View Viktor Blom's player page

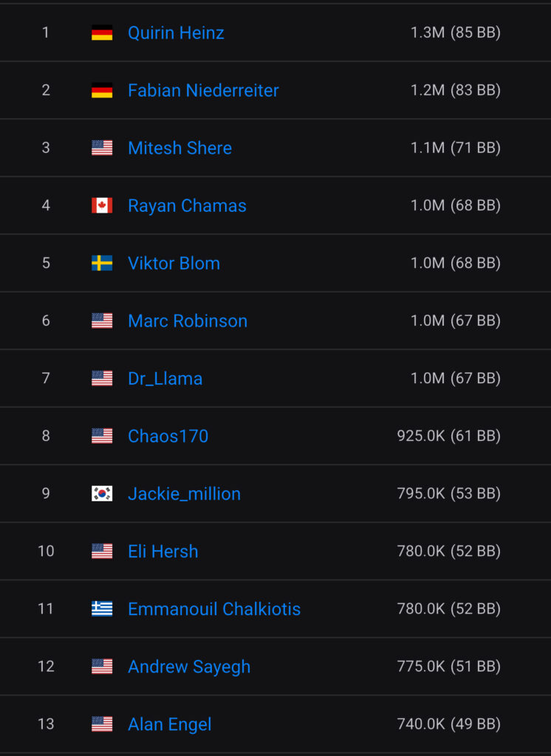[174, 263]
